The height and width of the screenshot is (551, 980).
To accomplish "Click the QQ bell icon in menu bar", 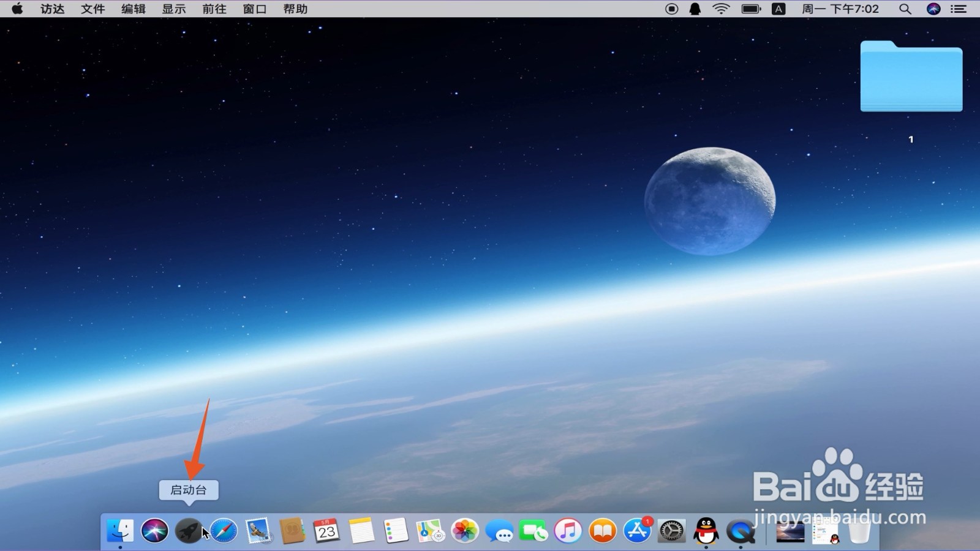I will click(x=695, y=9).
